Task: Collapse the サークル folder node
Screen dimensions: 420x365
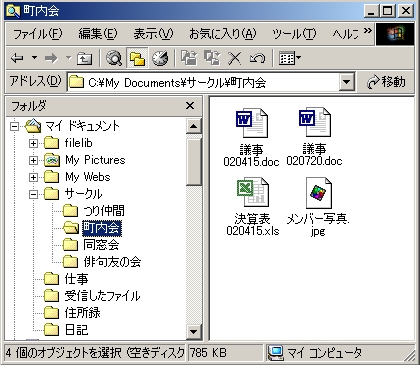Action: click(33, 194)
